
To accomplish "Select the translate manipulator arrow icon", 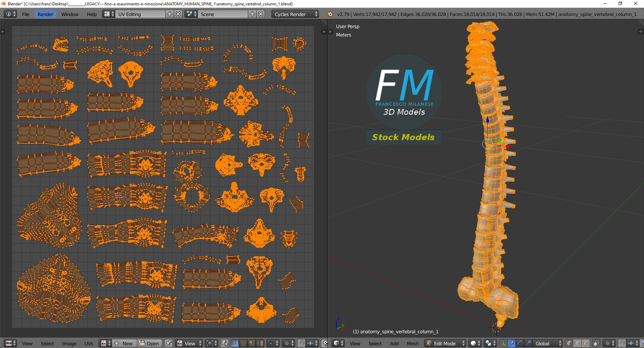I will pos(512,343).
